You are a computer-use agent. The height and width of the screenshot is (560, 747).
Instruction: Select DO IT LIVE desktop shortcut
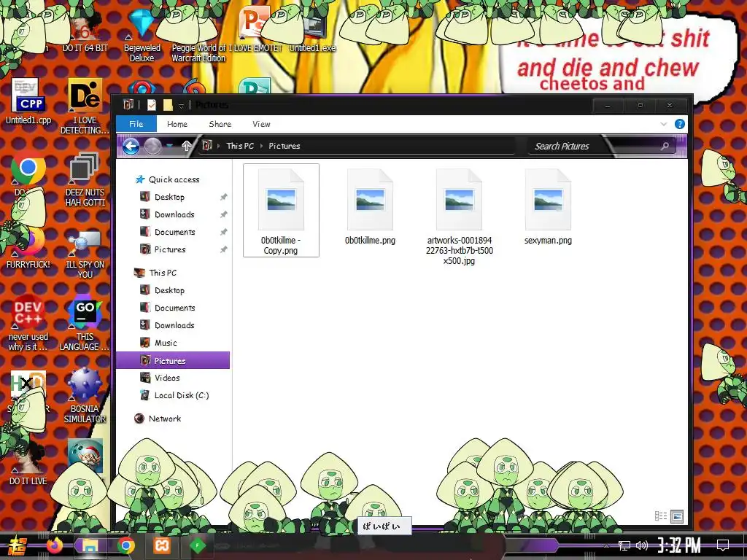[x=28, y=463]
